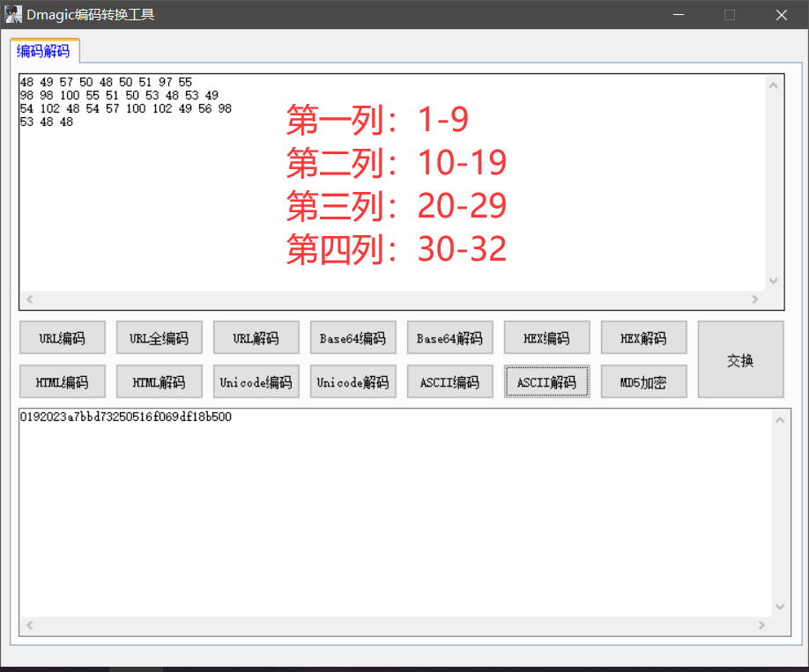The height and width of the screenshot is (672, 809).
Task: Apply Unicode编码 conversion
Action: (x=256, y=381)
